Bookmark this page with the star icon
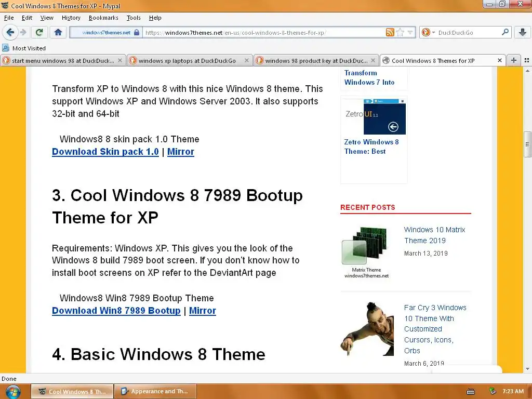The image size is (532, 399). (401, 33)
